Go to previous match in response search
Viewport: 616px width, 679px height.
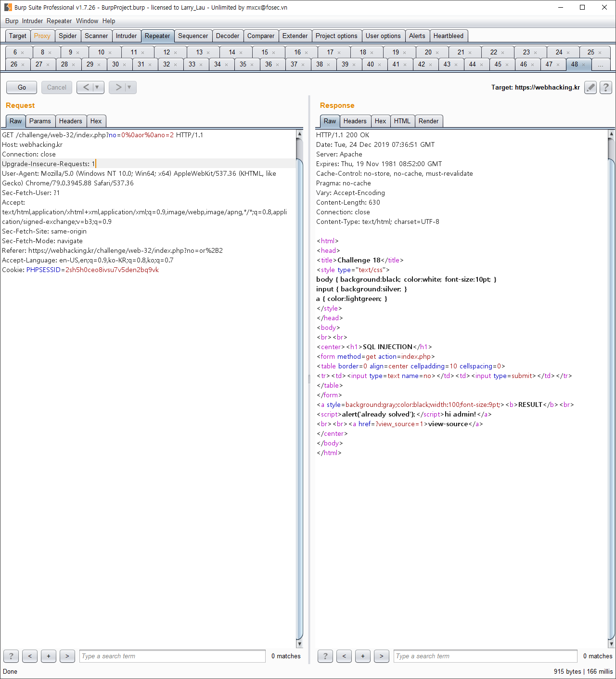[344, 656]
